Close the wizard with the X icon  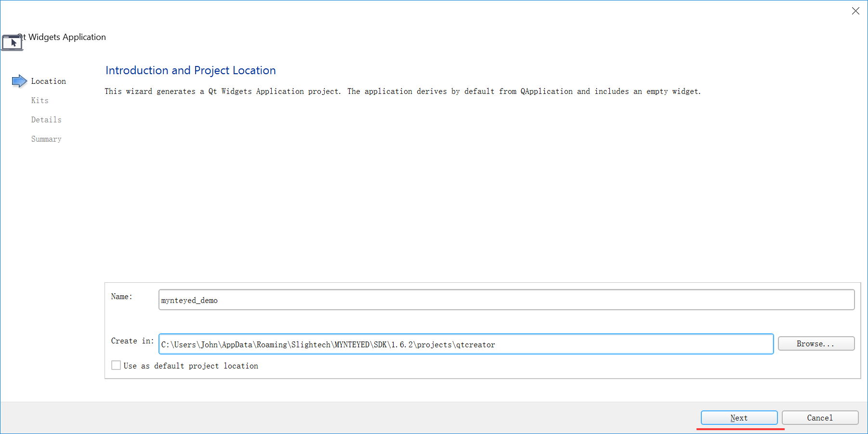point(855,11)
